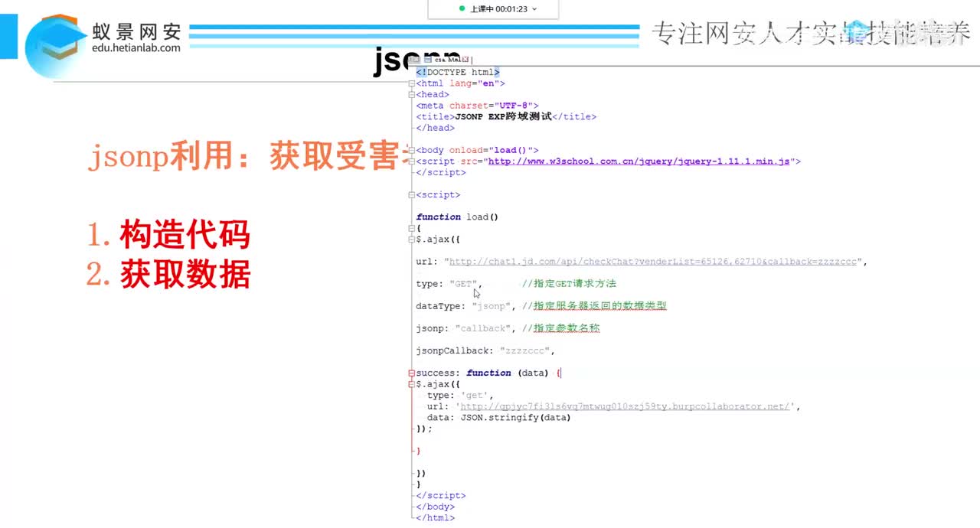Click comment 指定参数名称
This screenshot has height=528, width=980.
[561, 328]
